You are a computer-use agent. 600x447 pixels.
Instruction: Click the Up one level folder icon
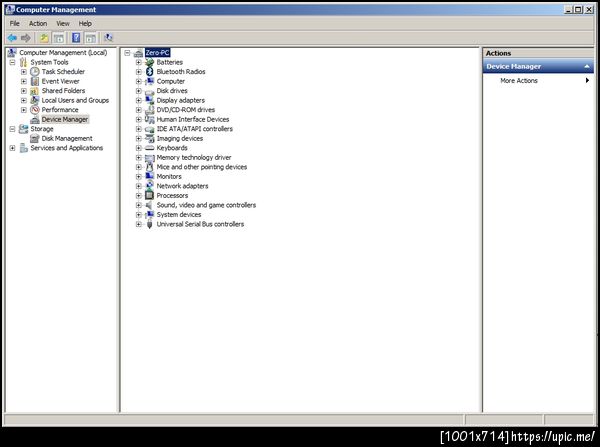click(44, 38)
